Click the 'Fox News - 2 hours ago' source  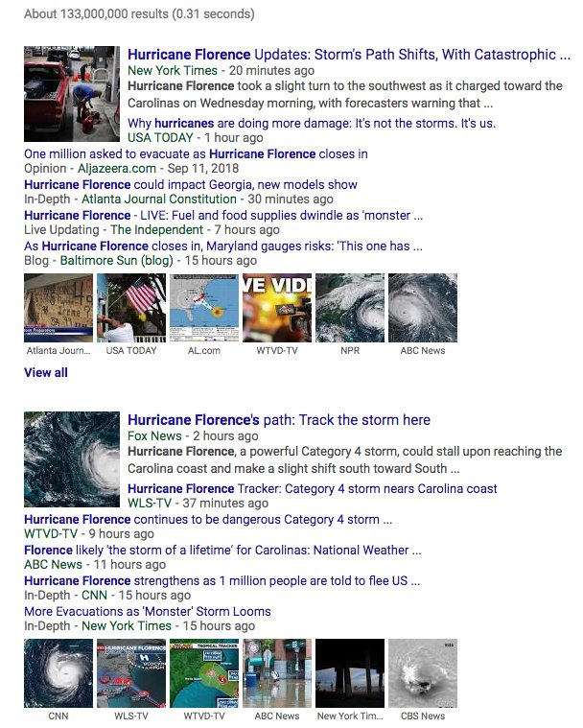193,435
